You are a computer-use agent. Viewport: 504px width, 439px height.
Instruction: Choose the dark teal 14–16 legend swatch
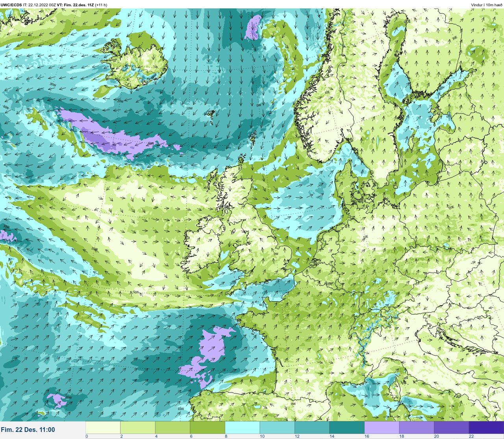pyautogui.click(x=347, y=428)
